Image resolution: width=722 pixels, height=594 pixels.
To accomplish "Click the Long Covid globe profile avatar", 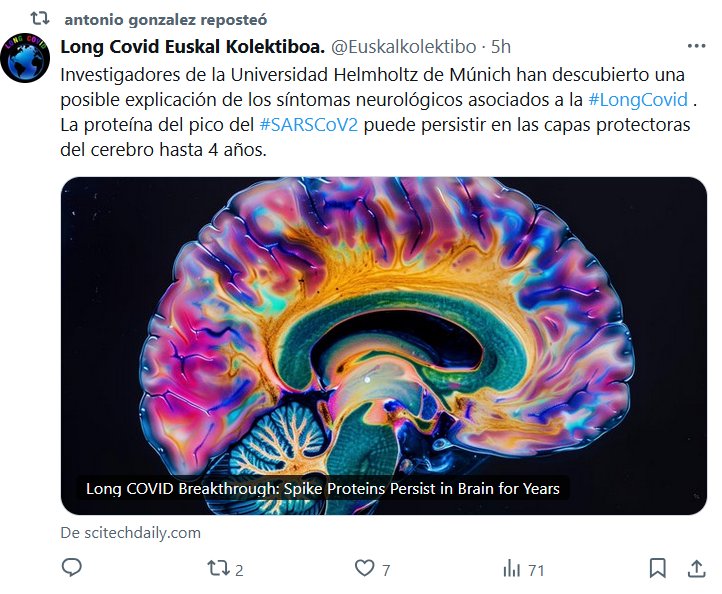I will coord(25,58).
